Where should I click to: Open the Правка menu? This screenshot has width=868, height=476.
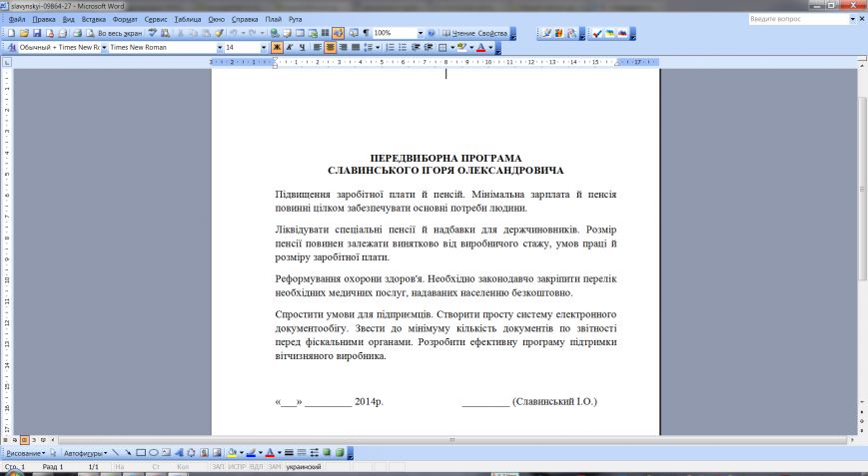click(44, 19)
